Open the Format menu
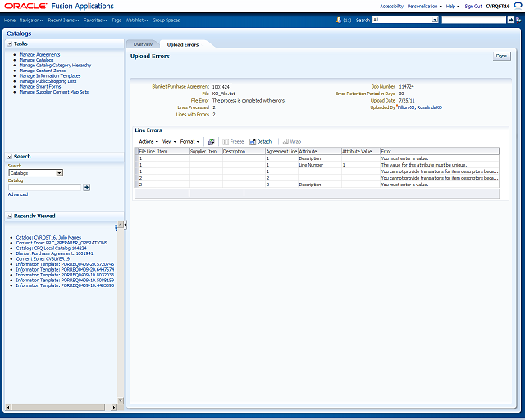The width and height of the screenshot is (525, 420). pyautogui.click(x=189, y=142)
